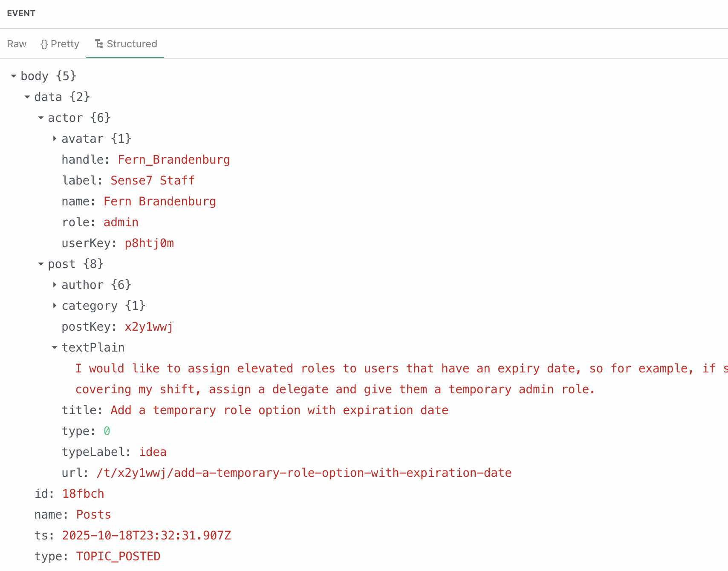The height and width of the screenshot is (571, 728).
Task: Click the type value TOPIC_POSTED
Action: [x=118, y=557]
